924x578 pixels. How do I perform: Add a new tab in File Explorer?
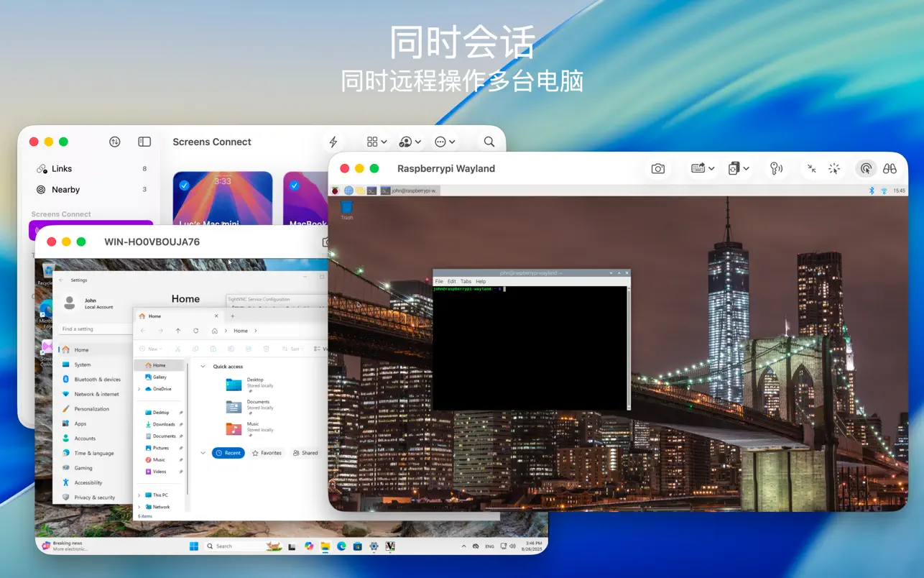232,316
